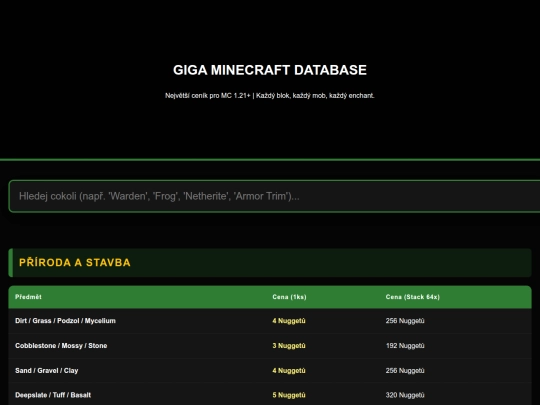Select row 'Dirt / Grass / Podzol / Mycelium'

click(270, 321)
